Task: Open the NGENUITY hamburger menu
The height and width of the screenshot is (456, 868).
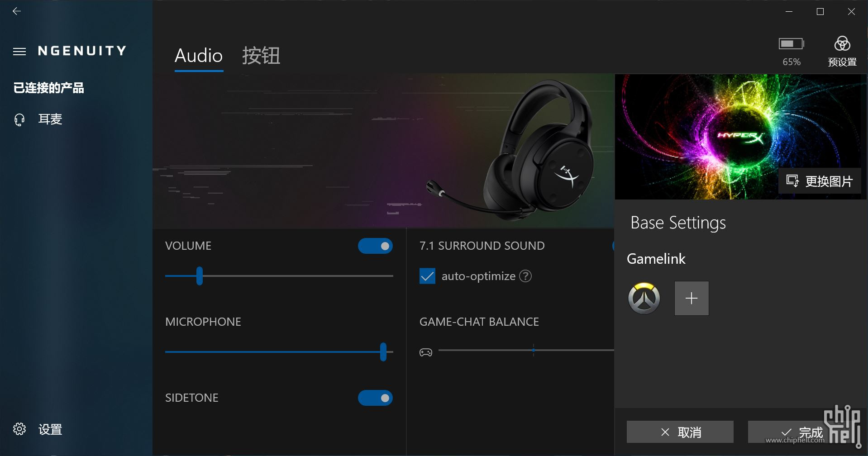Action: click(x=19, y=52)
